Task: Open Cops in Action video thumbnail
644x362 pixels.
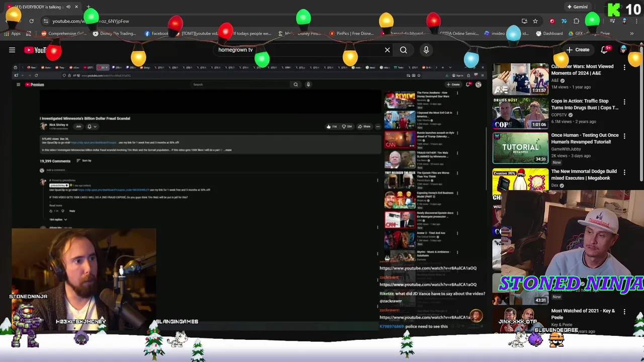Action: [x=520, y=113]
